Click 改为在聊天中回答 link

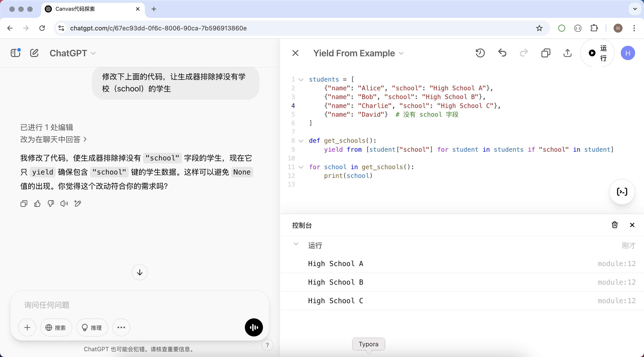click(x=53, y=139)
